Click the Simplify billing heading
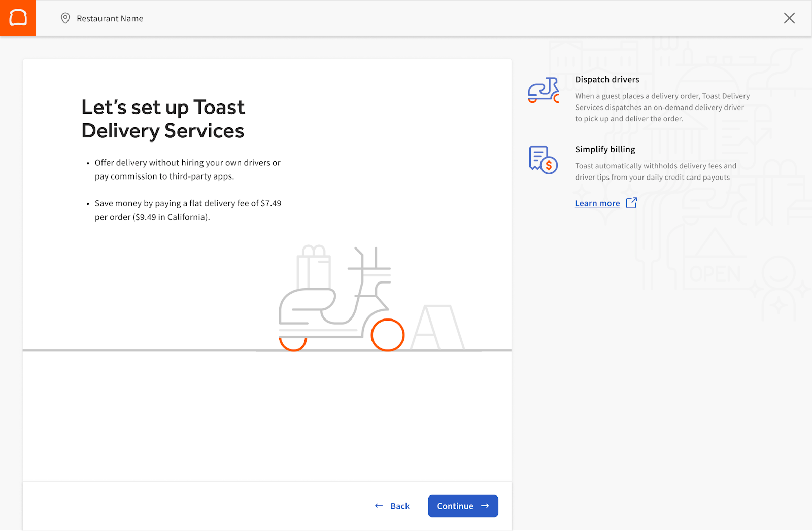This screenshot has width=812, height=531. (604, 149)
